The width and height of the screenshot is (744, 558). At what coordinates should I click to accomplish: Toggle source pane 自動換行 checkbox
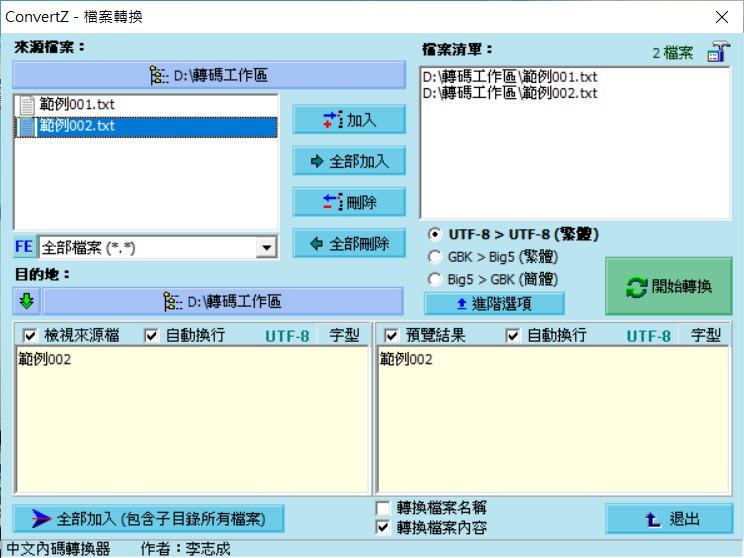tap(151, 336)
